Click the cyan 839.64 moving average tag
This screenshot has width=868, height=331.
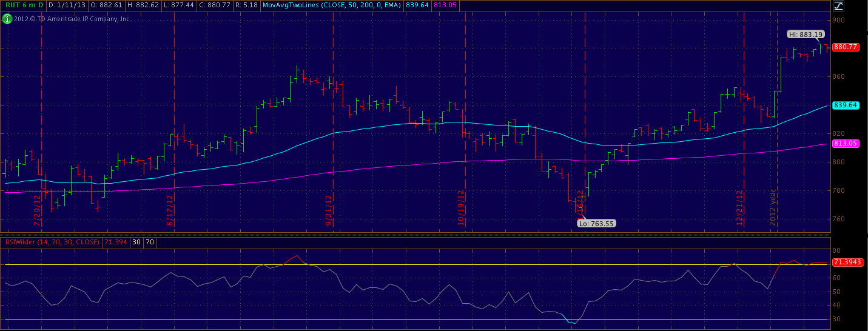(x=846, y=105)
